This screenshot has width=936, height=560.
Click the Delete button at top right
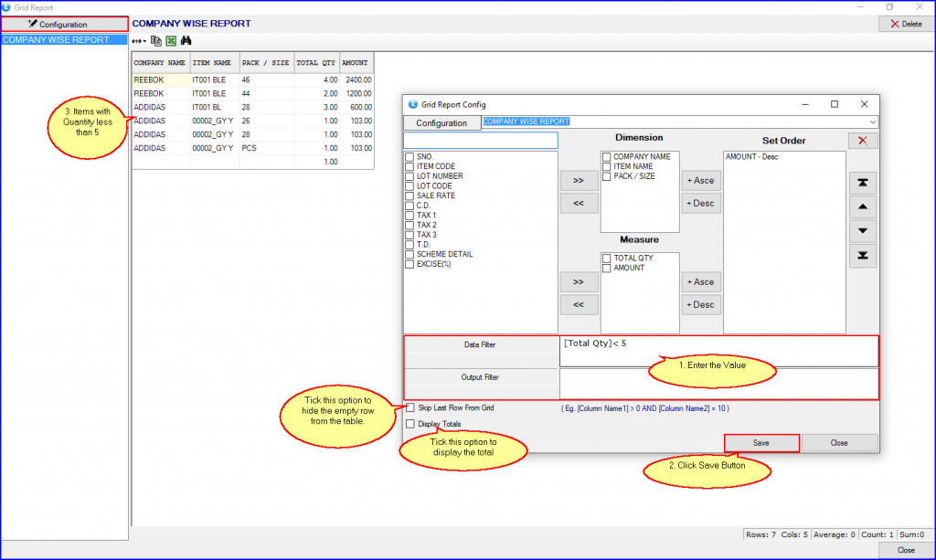[906, 24]
